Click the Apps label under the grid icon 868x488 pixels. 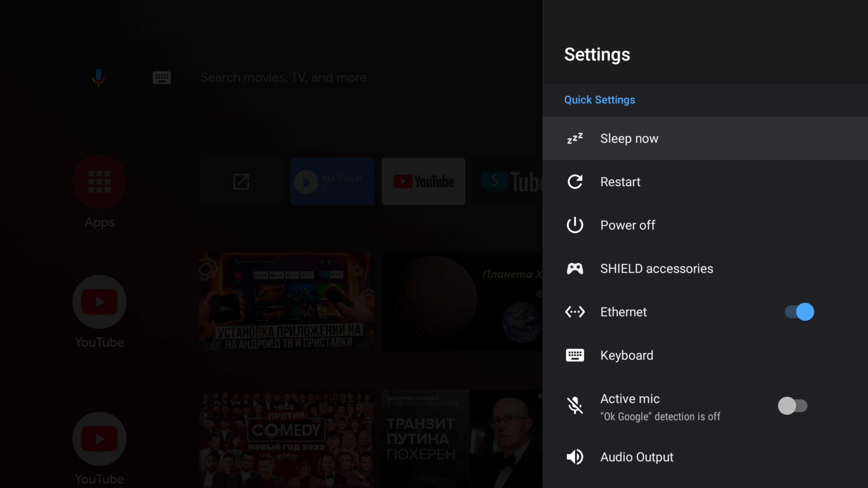[99, 222]
